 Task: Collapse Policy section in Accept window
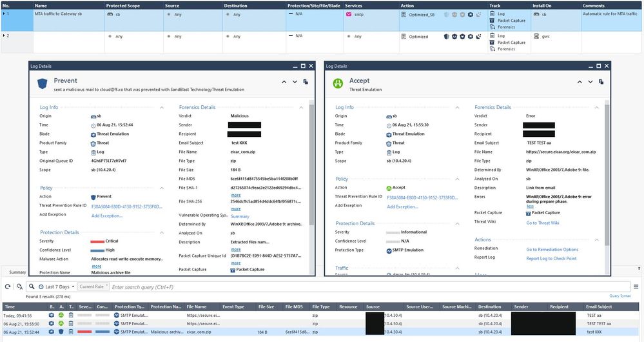[x=457, y=179]
